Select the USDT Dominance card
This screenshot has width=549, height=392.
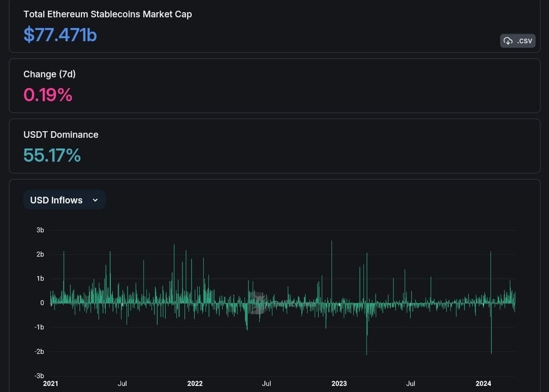[x=274, y=145]
